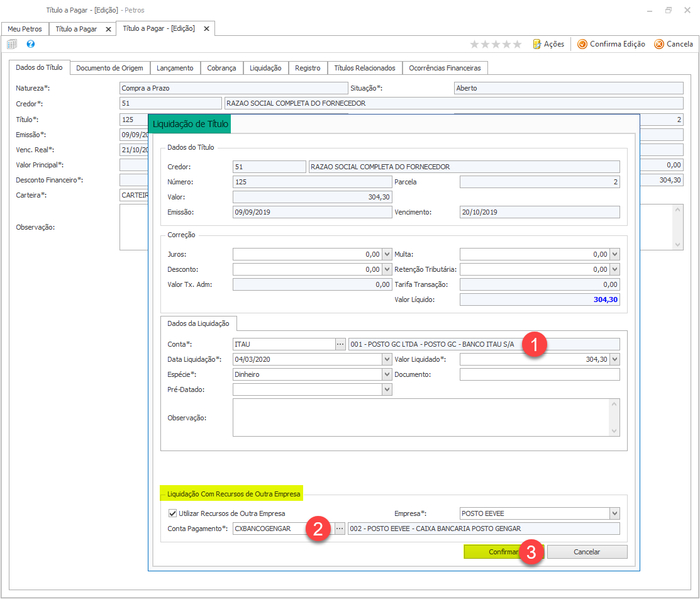Screen dimensions: 700x599
Task: Click Cancela in the top toolbar
Action: pos(674,44)
